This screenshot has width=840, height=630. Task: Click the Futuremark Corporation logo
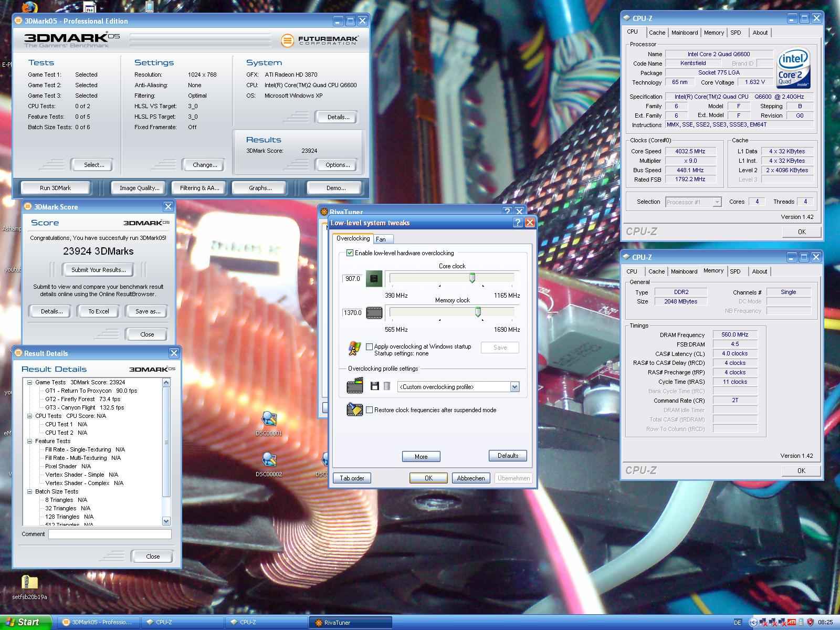(320, 40)
